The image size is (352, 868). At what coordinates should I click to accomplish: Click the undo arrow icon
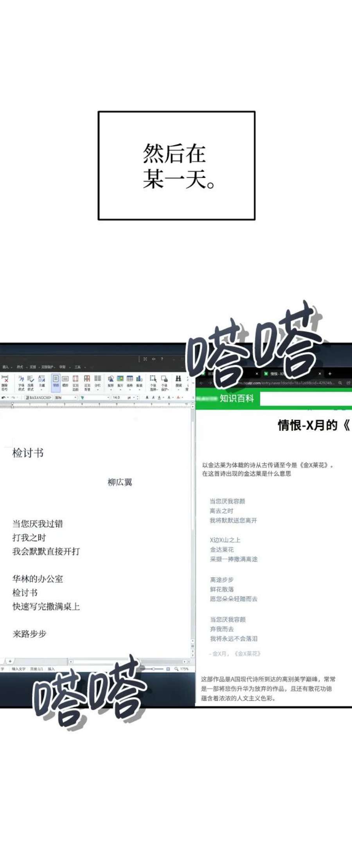[x=4, y=397]
